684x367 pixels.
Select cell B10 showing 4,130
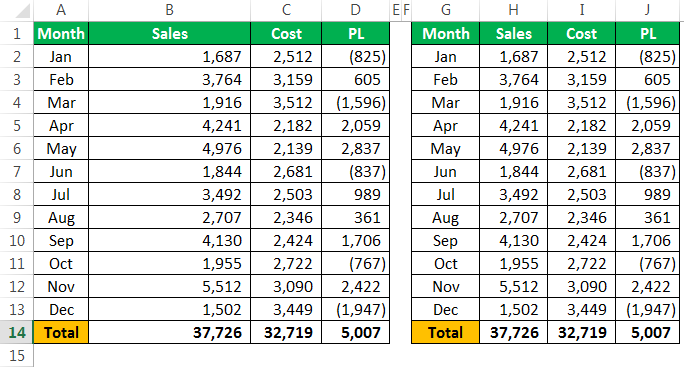pyautogui.click(x=169, y=240)
